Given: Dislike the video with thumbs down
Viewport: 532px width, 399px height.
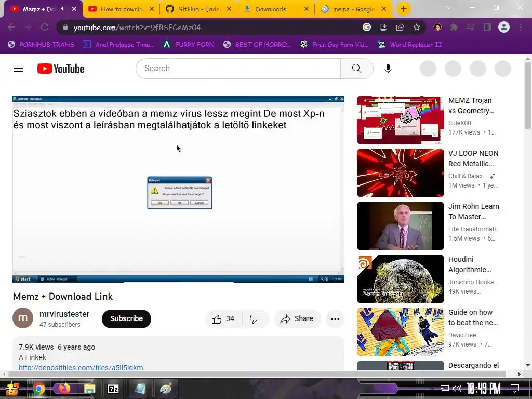Looking at the screenshot, I should [x=255, y=318].
